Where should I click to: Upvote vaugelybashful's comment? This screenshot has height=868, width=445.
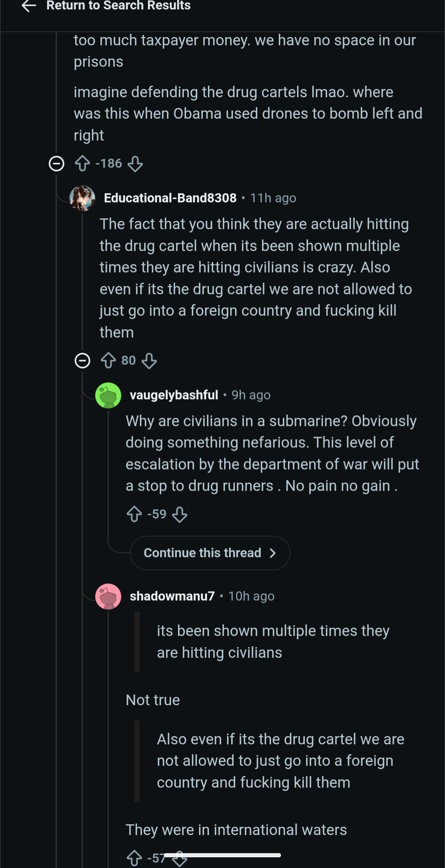(134, 514)
